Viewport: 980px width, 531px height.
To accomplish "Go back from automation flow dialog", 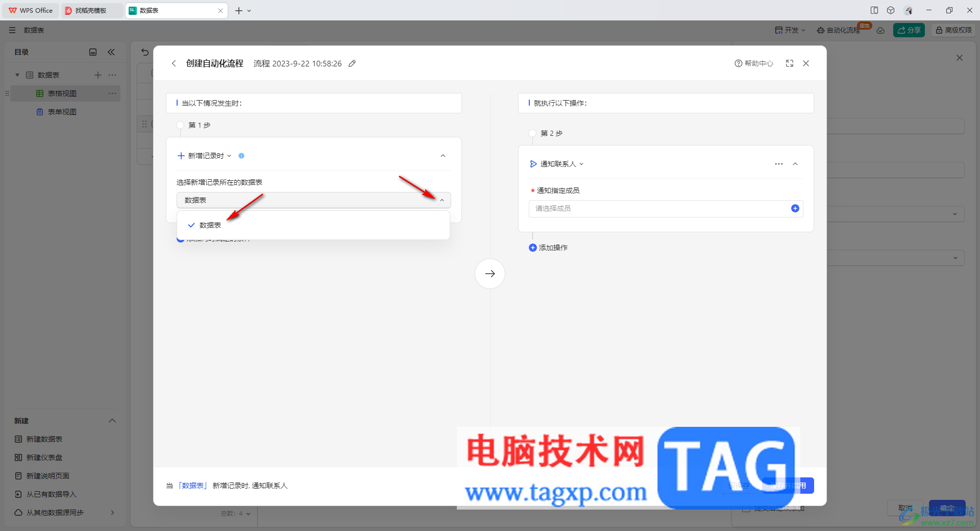I will [x=174, y=63].
